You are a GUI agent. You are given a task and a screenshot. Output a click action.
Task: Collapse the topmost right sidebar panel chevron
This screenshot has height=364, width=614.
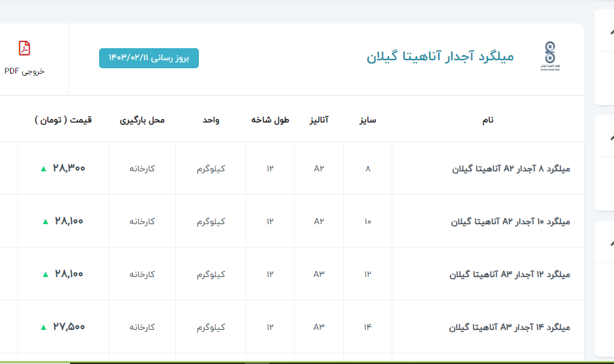[610, 33]
